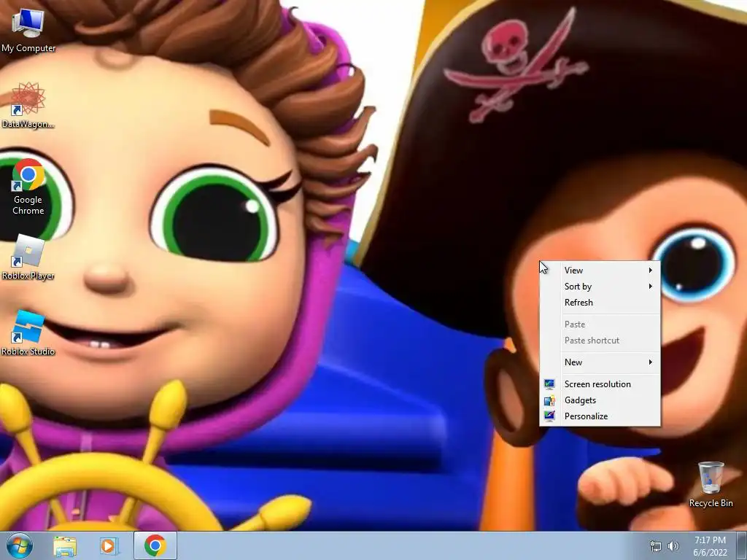Click the Personalize menu icon
Image resolution: width=747 pixels, height=560 pixels.
(549, 416)
